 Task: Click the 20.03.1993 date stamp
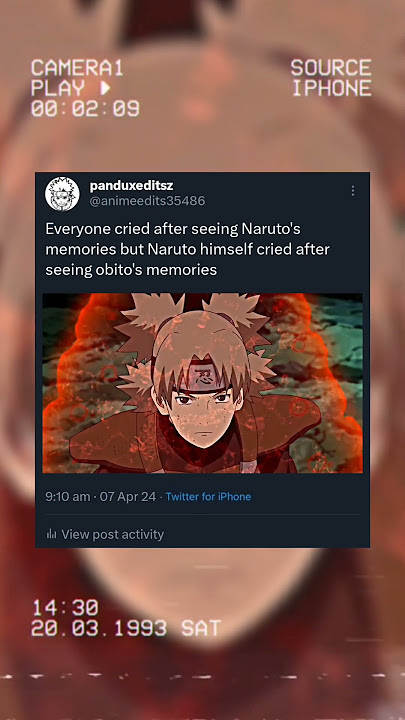pos(99,629)
